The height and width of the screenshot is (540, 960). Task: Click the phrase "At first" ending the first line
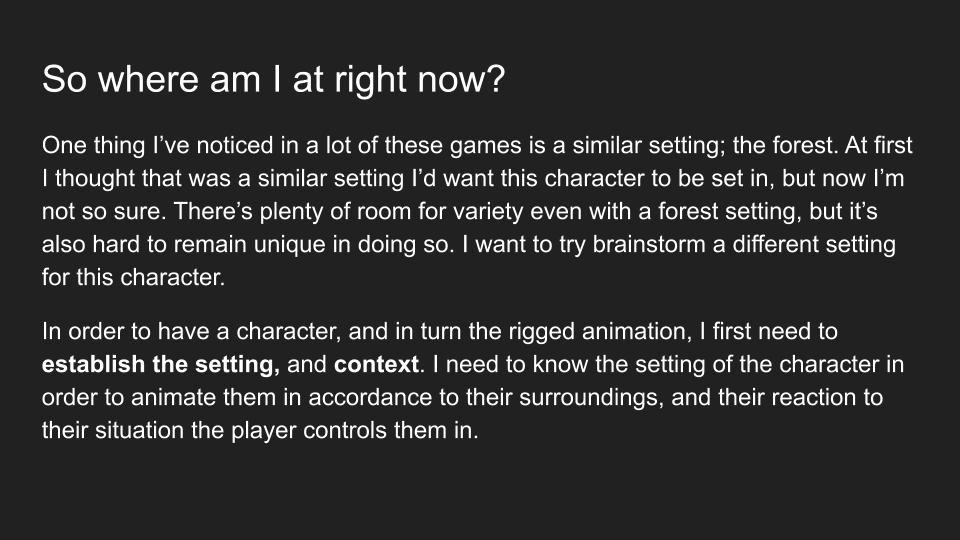(878, 146)
